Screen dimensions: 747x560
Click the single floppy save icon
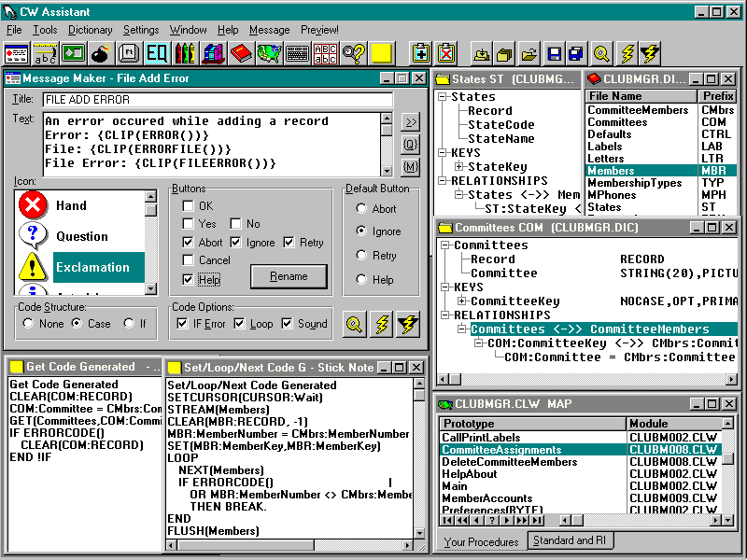(555, 54)
